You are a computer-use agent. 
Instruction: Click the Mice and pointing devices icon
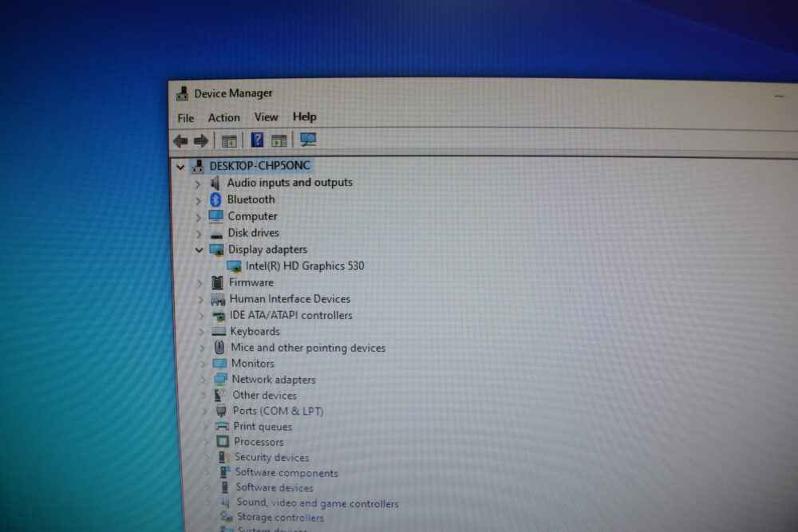tap(219, 348)
